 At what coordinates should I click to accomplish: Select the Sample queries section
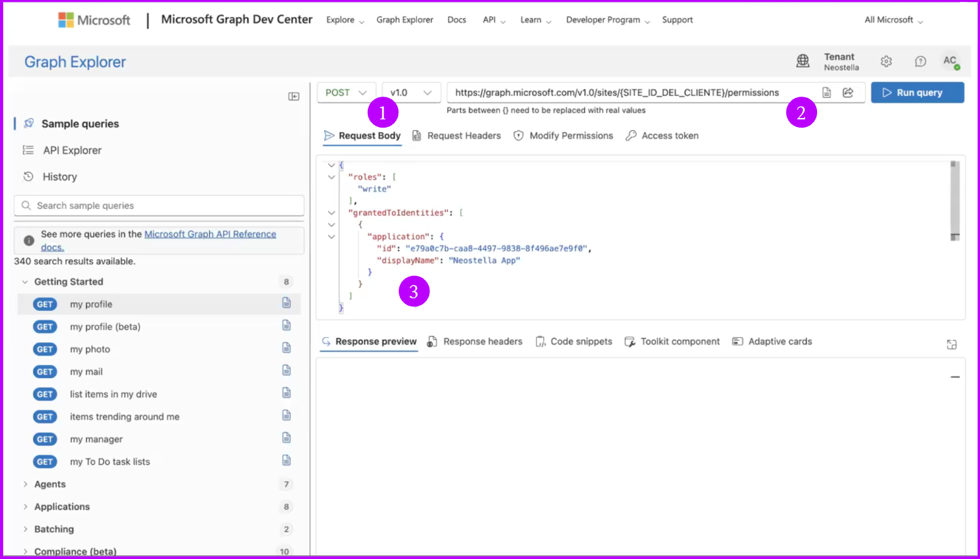coord(80,124)
